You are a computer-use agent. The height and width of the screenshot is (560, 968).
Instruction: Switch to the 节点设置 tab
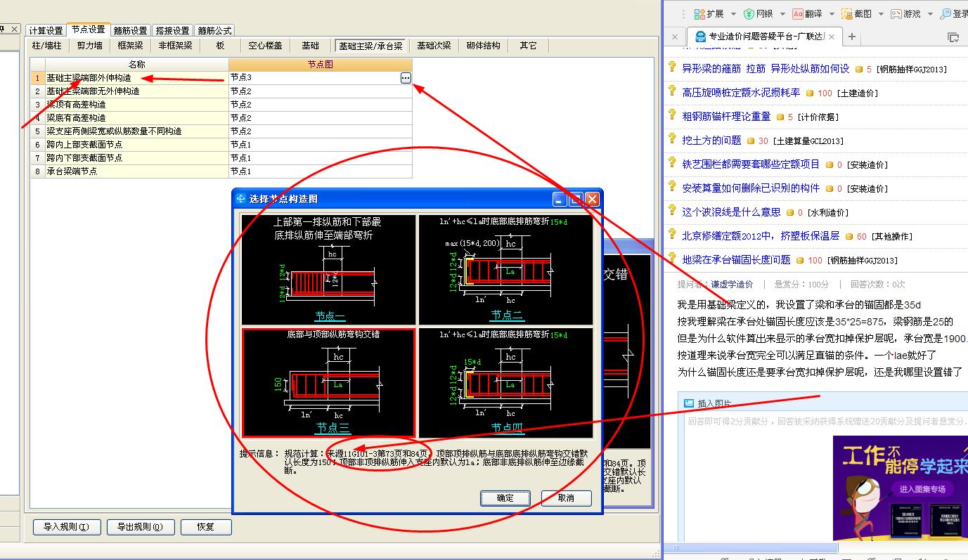point(88,30)
